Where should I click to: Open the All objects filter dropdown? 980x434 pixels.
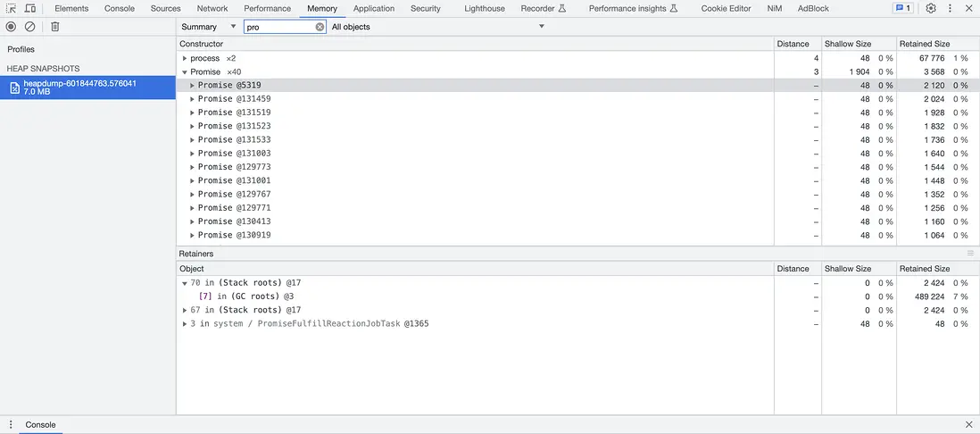pos(438,27)
